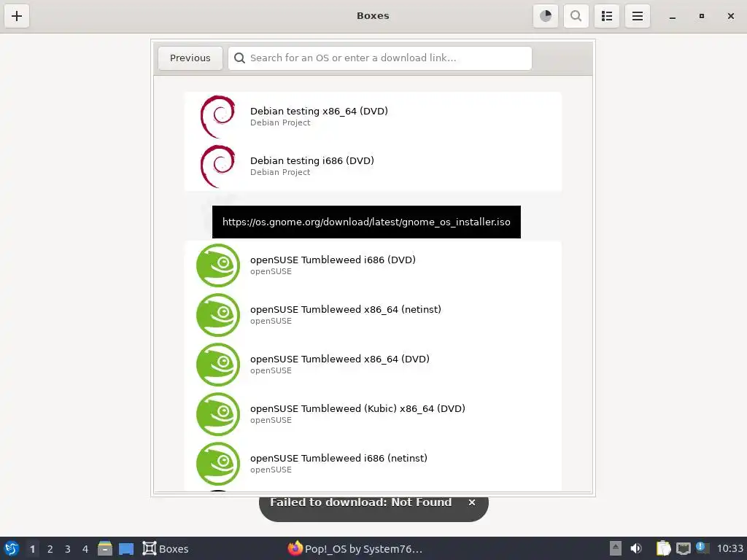Image resolution: width=747 pixels, height=560 pixels.
Task: Switch to Pop!_OS by System76 Firefox window
Action: click(355, 548)
